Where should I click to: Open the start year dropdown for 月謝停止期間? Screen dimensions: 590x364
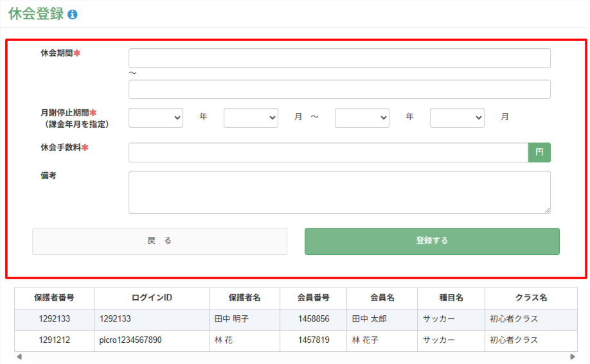coord(156,117)
